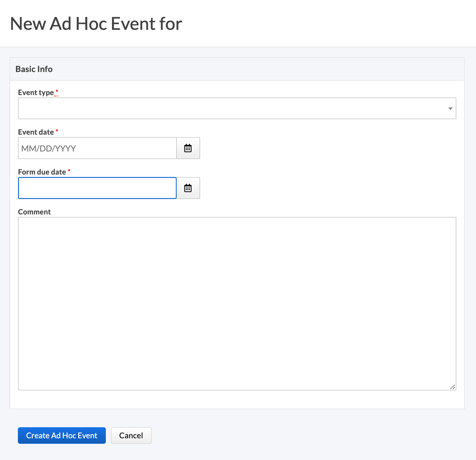Screen dimensions: 476x460
Task: Click the required asterisk beside Event type
Action: 57,92
